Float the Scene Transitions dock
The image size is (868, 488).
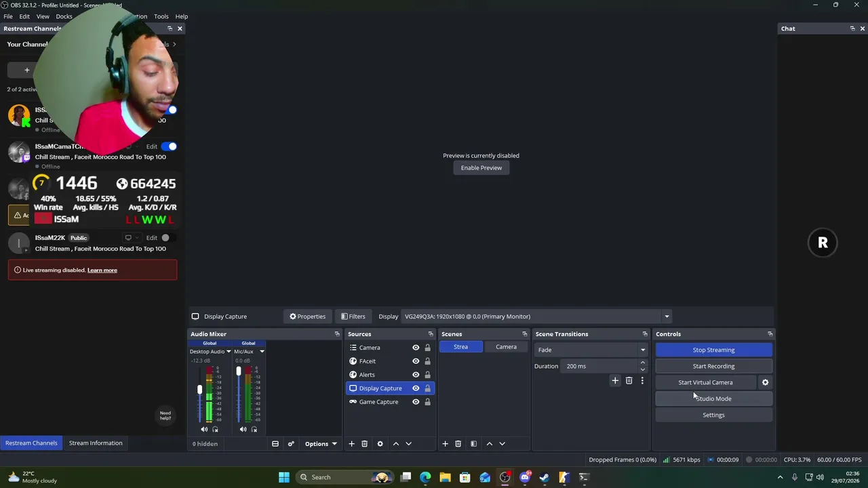point(645,334)
